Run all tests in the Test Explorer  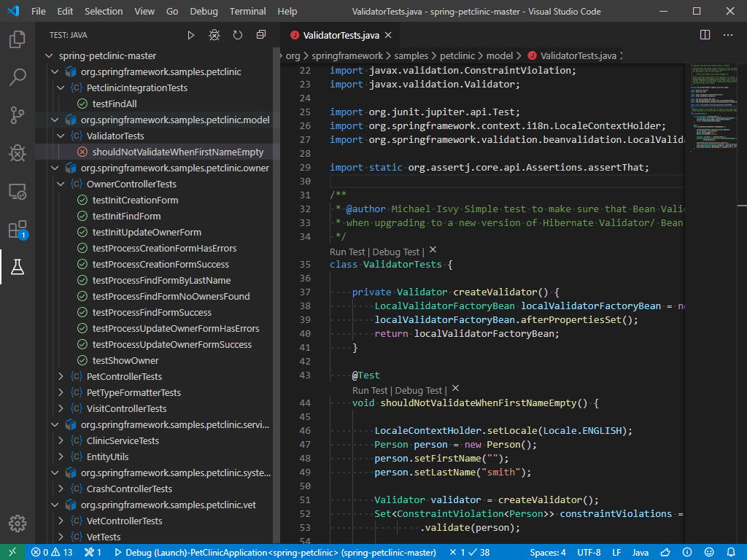(191, 34)
